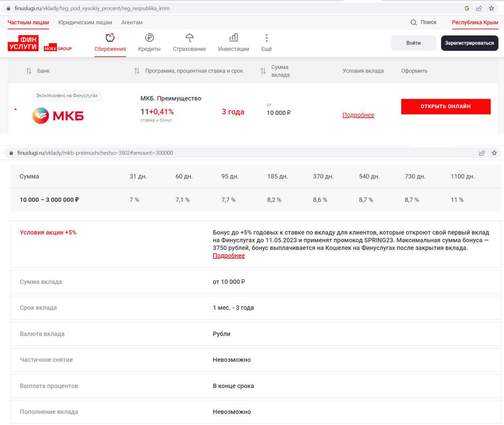Sort by Сумма вклада column arrows

coord(263,71)
